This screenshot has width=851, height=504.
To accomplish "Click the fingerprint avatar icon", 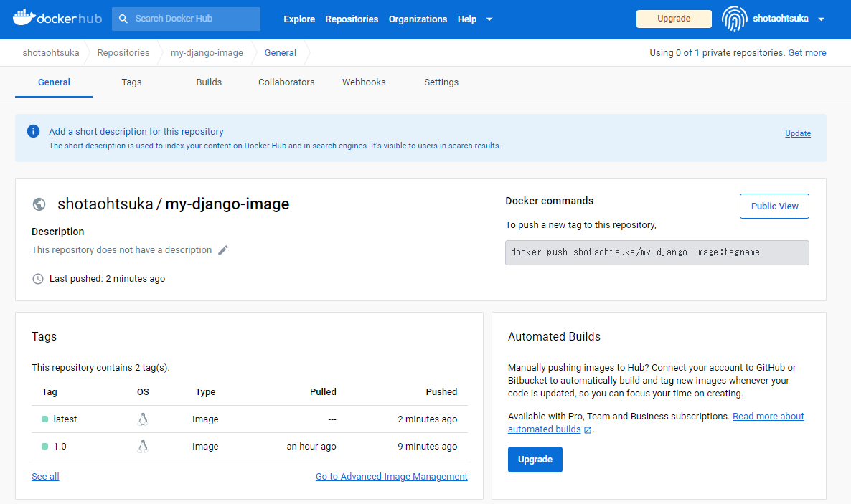I will click(x=734, y=19).
